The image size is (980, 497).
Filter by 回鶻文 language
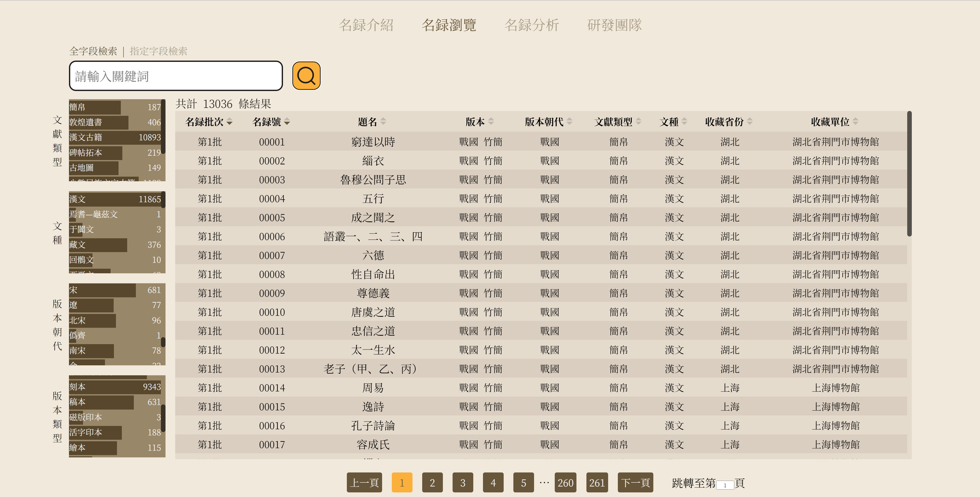[x=115, y=260]
